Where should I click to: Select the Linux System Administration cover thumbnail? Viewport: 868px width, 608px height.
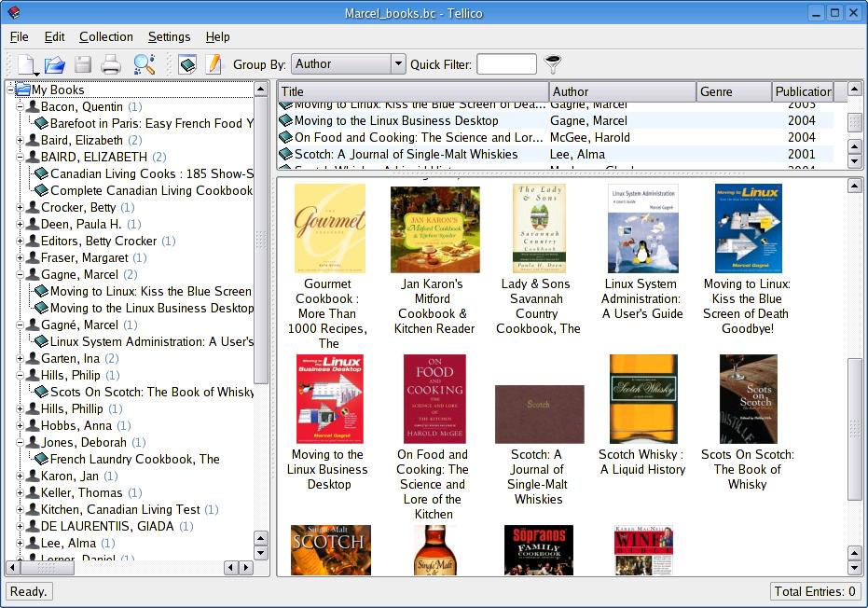[x=641, y=228]
